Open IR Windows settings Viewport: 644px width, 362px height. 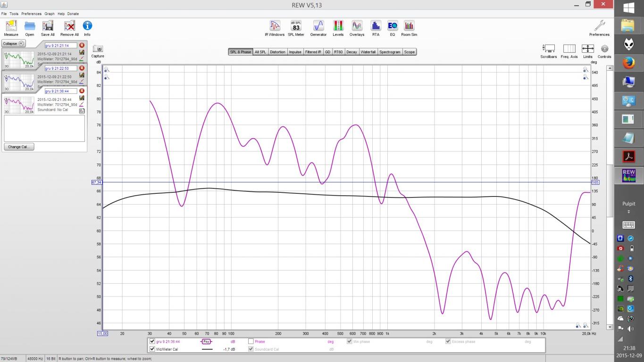point(275,28)
